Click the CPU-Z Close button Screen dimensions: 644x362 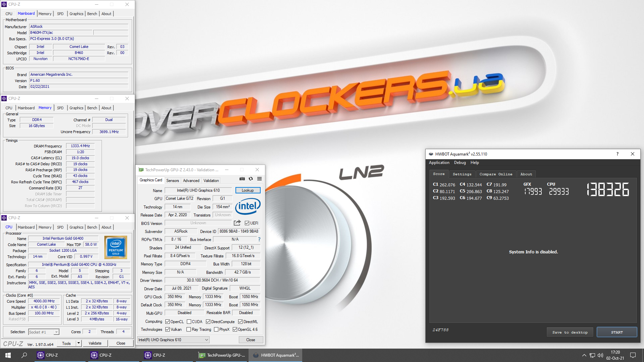coord(121,343)
